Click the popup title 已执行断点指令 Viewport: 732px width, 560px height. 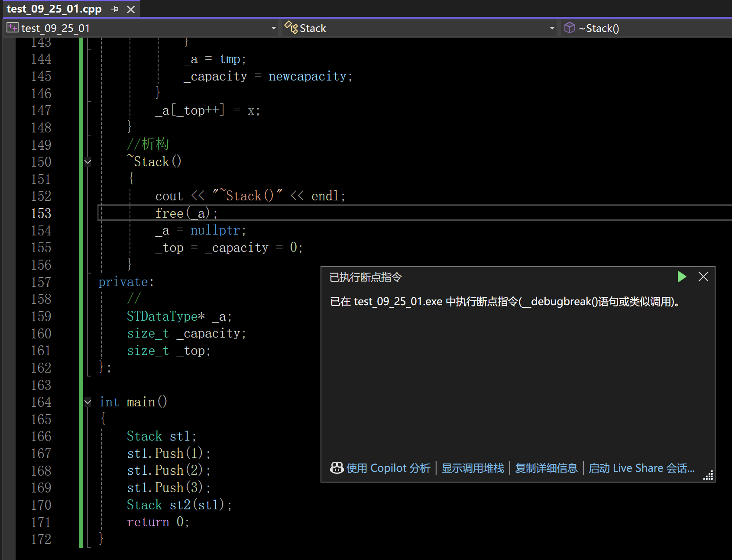pos(366,277)
